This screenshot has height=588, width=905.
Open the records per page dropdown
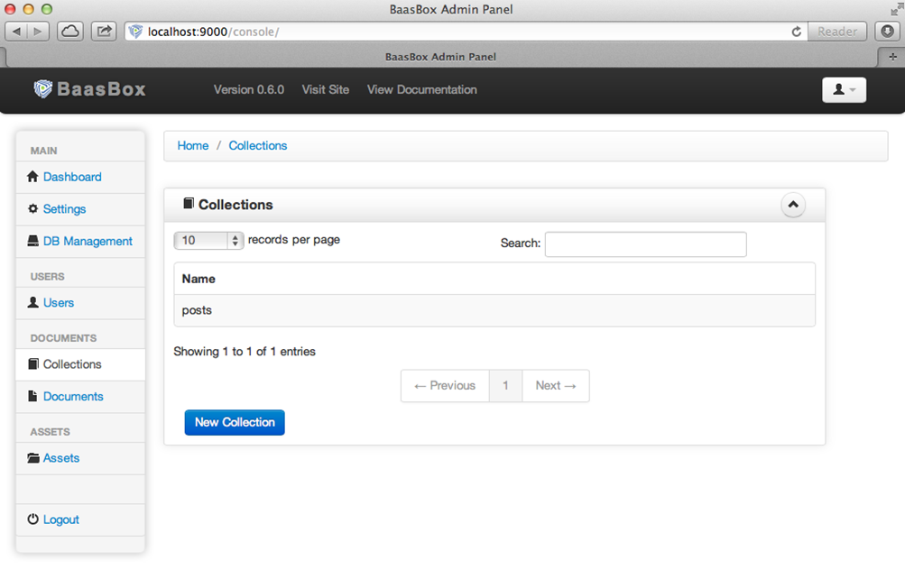pyautogui.click(x=208, y=240)
